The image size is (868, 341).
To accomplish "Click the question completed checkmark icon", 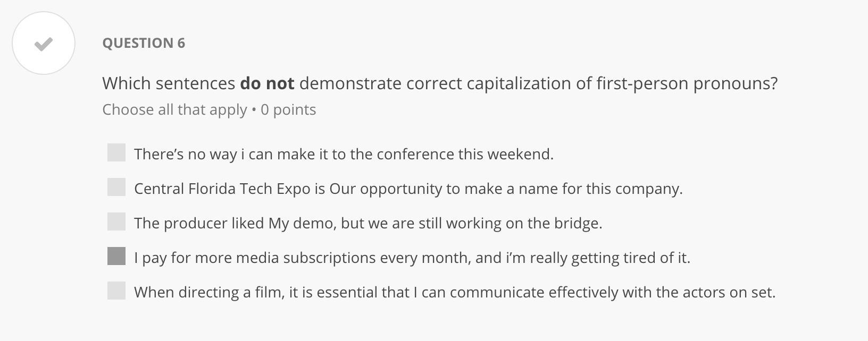I will pyautogui.click(x=44, y=44).
